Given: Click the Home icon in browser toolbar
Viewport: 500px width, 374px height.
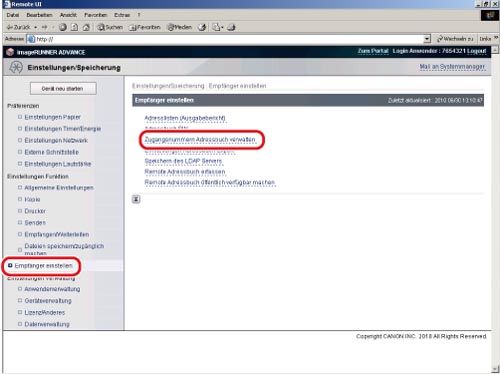Looking at the screenshot, I should (x=86, y=27).
